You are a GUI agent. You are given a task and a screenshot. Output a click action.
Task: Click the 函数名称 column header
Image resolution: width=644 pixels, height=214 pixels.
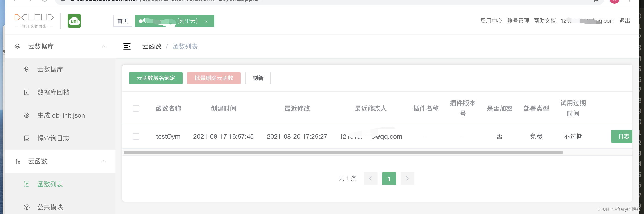tap(168, 108)
